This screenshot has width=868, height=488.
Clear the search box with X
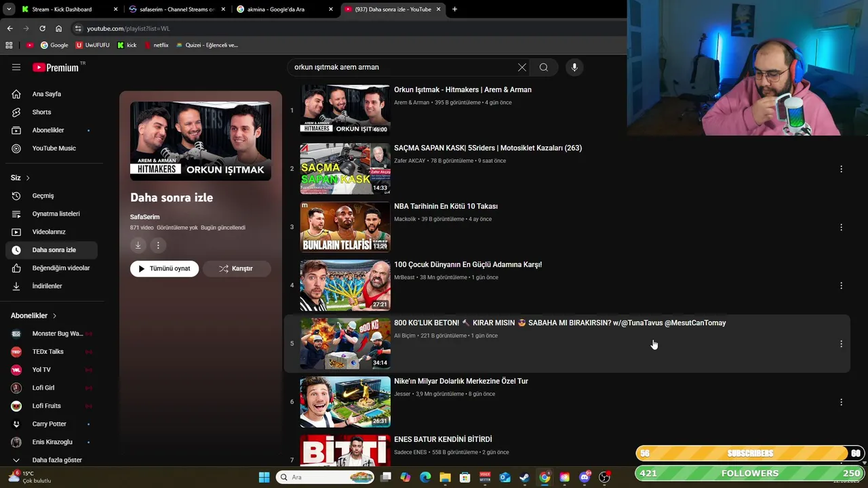[522, 67]
